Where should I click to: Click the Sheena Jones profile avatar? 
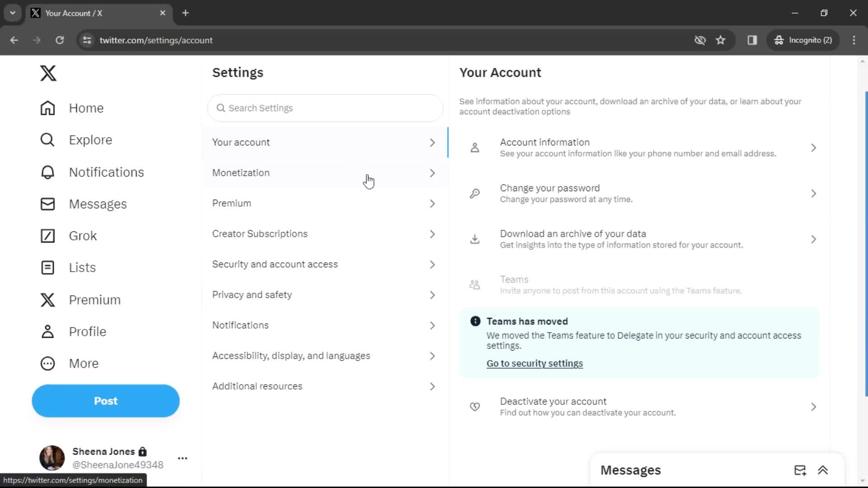[51, 458]
